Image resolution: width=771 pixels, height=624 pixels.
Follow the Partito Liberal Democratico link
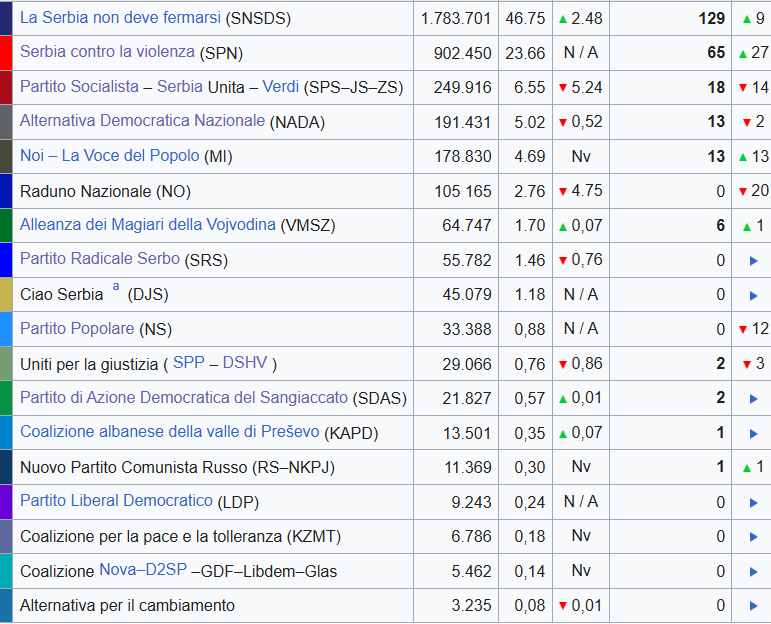tap(116, 500)
